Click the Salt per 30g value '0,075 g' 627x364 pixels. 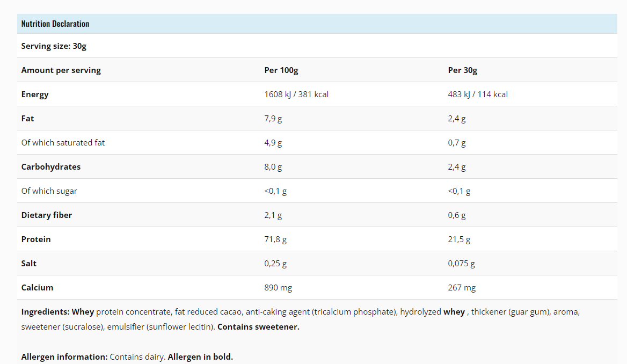point(462,264)
